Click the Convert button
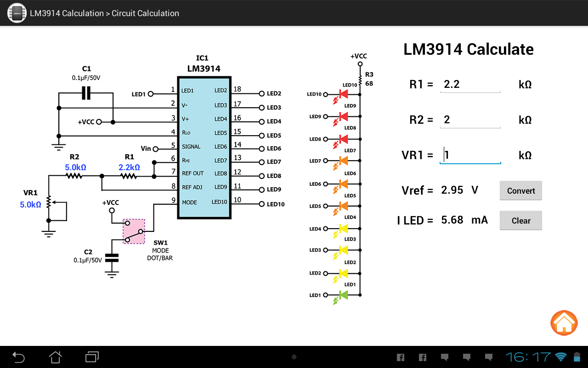 pyautogui.click(x=521, y=190)
